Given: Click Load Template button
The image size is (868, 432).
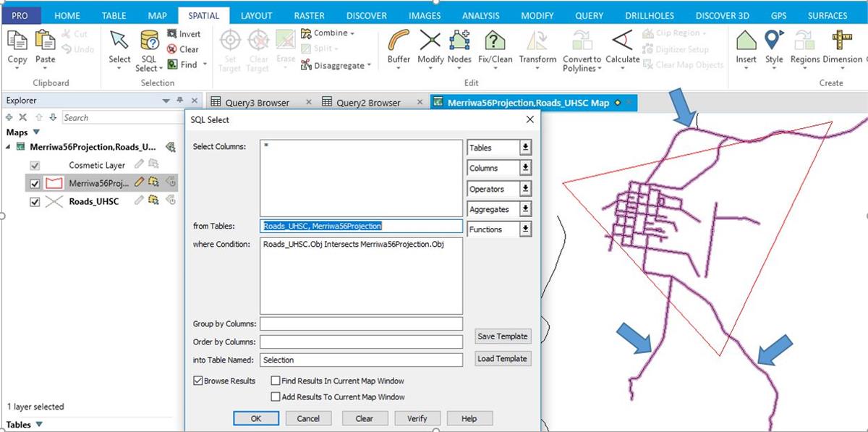Looking at the screenshot, I should [502, 359].
